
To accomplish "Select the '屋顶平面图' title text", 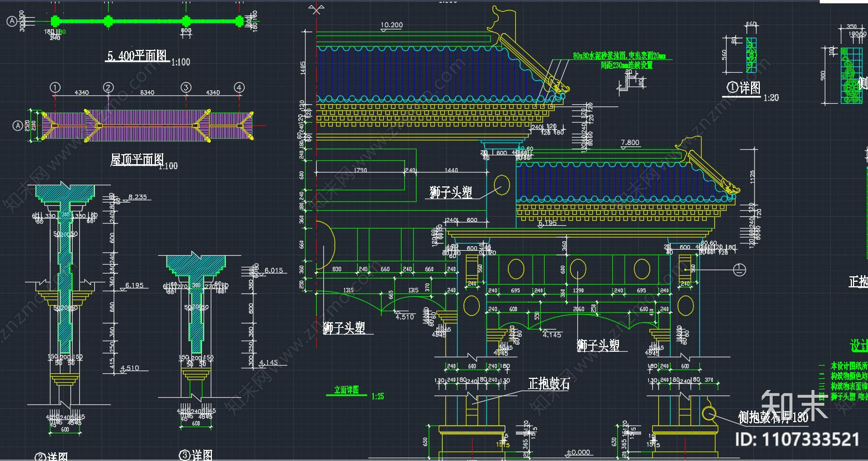I will 137,160.
